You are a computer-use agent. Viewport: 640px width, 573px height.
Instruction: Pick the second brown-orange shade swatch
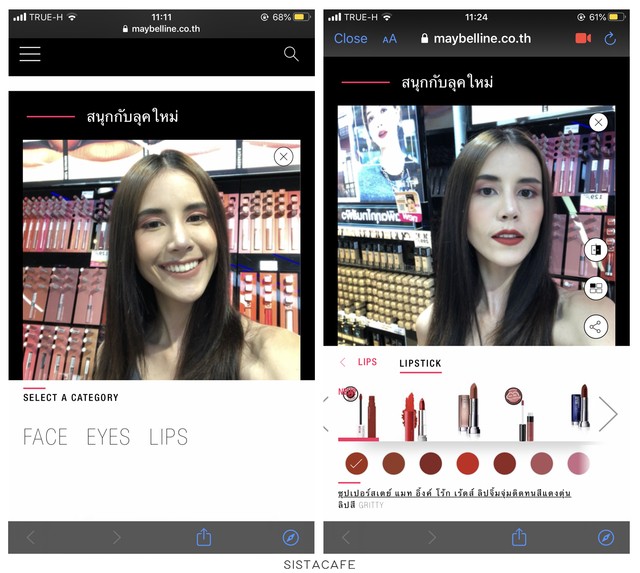pos(393,464)
